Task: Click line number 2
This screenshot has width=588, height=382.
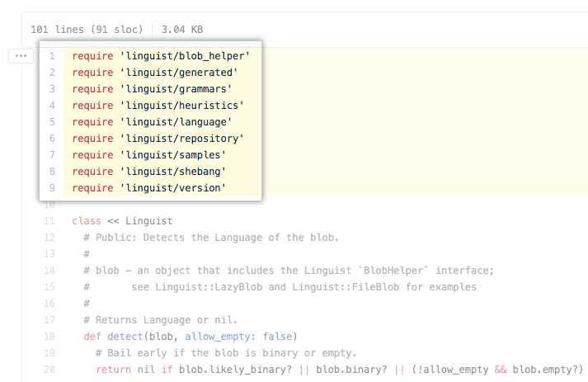Action: (52, 73)
